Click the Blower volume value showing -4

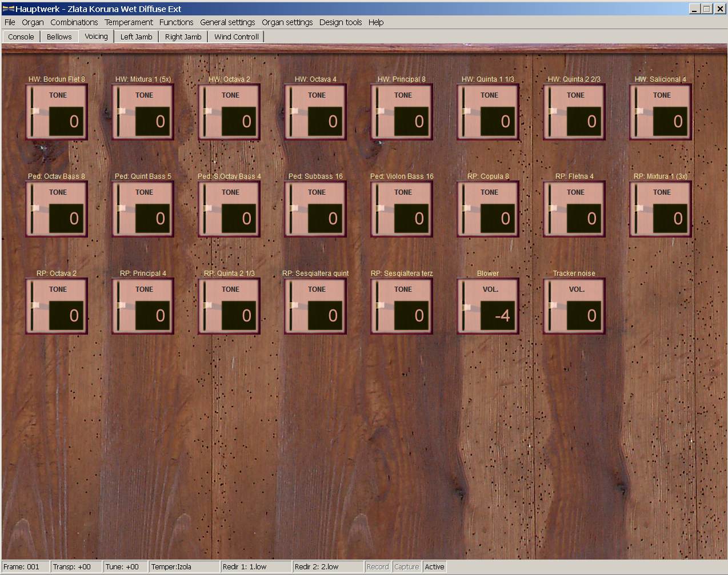pos(497,315)
